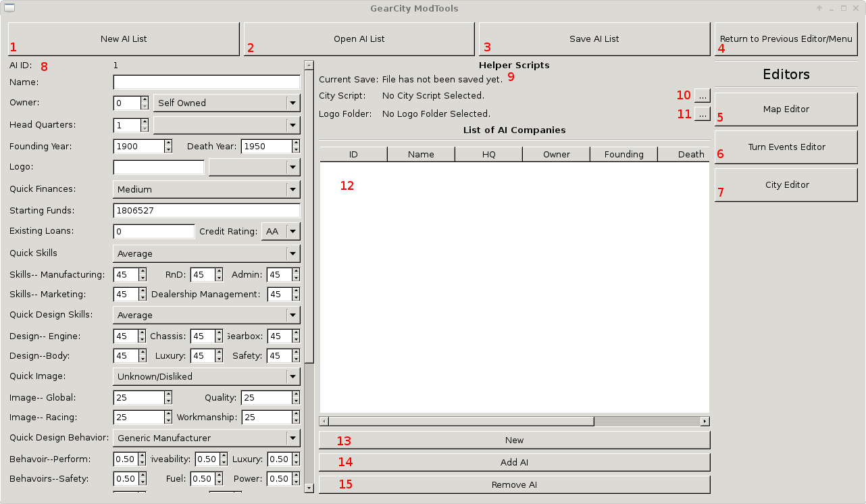Click the City Script browse button
The height and width of the screenshot is (504, 866).
click(x=703, y=95)
